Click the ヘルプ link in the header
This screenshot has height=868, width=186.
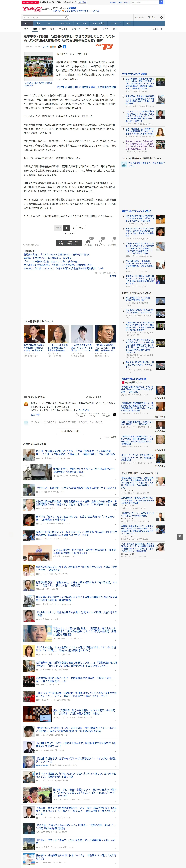[127, 2]
